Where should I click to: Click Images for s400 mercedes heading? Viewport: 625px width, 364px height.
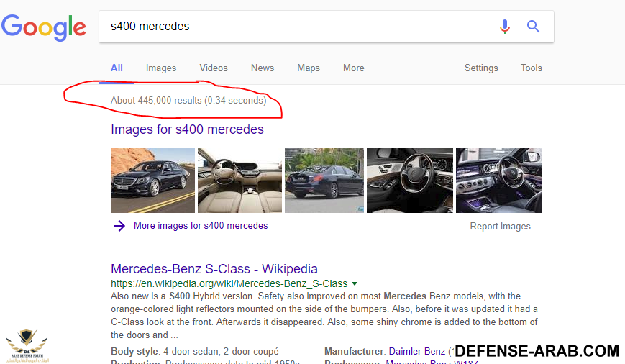pos(187,129)
